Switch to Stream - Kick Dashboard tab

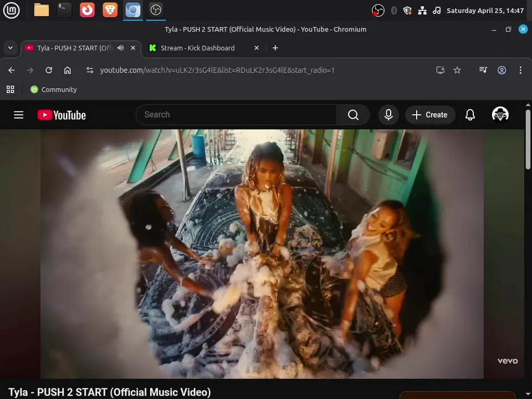(197, 48)
